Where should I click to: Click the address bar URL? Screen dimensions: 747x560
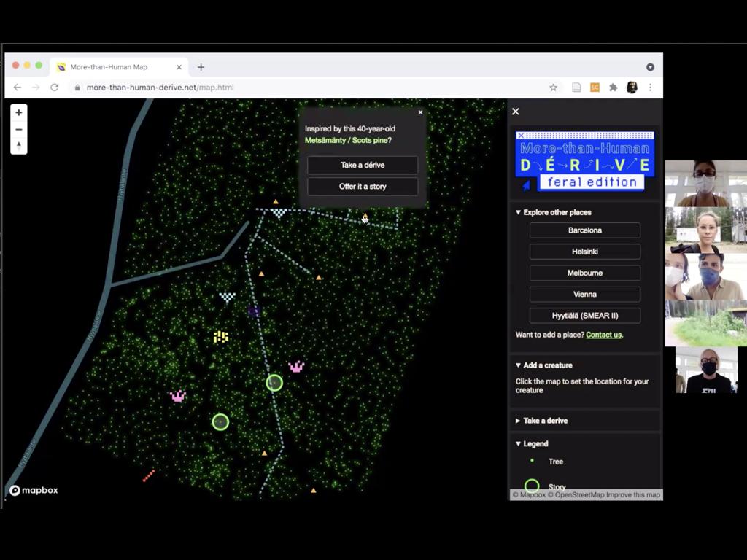pos(160,87)
